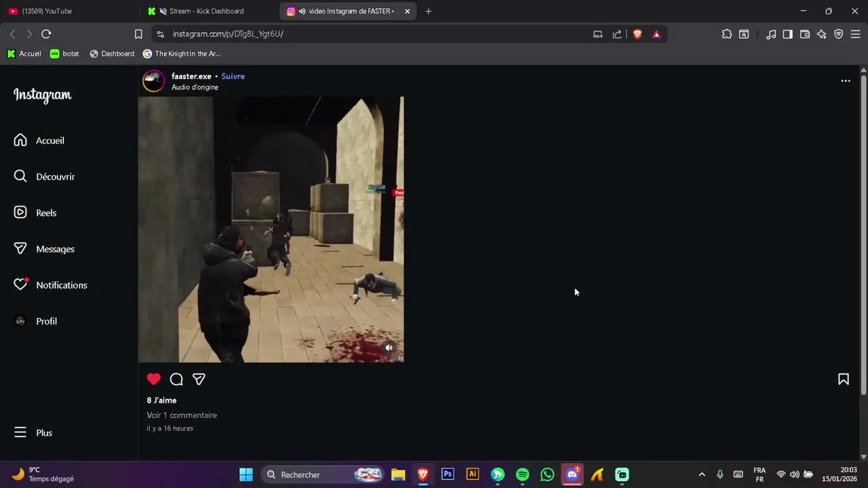Image resolution: width=868 pixels, height=488 pixels.
Task: Open Notifications in the sidebar
Action: tap(50, 285)
